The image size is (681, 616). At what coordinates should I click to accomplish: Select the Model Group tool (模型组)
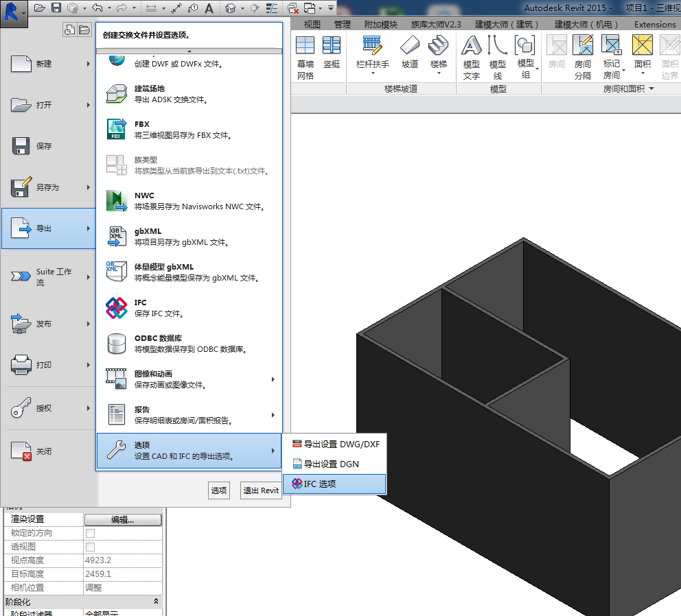pos(526,58)
